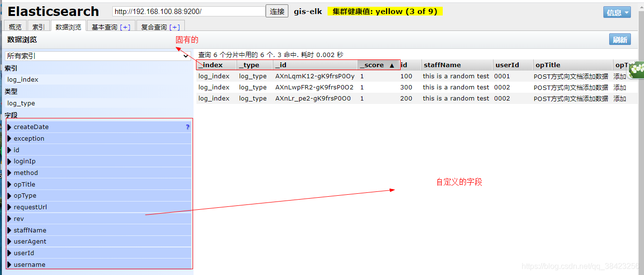Sort by userId column header
644x275 pixels.
point(512,65)
